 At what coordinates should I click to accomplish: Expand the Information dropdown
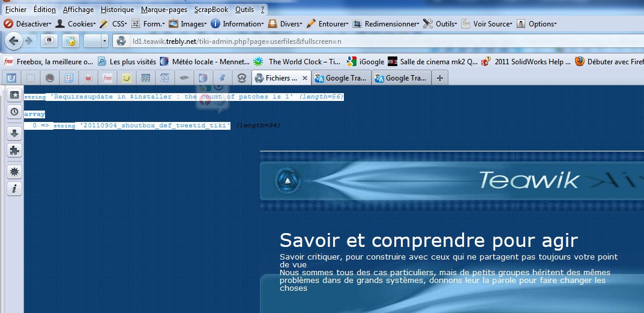pyautogui.click(x=237, y=24)
